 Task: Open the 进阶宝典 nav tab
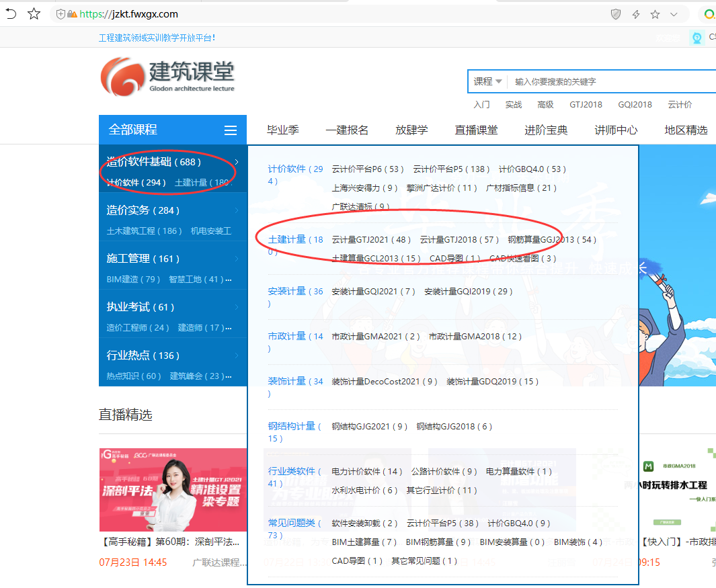click(546, 130)
